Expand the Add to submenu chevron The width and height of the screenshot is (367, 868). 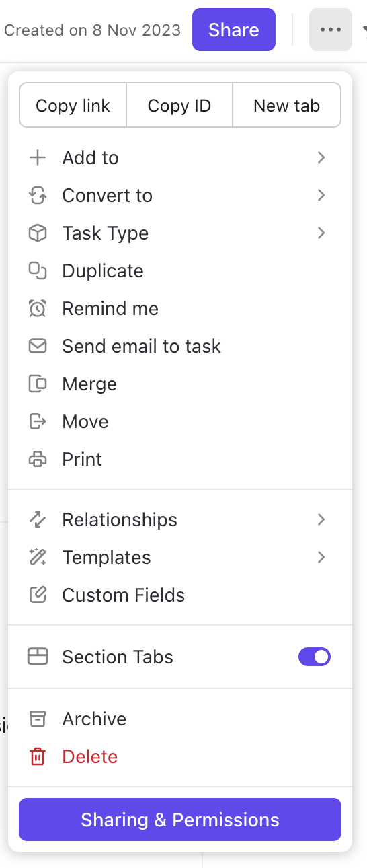[x=321, y=157]
